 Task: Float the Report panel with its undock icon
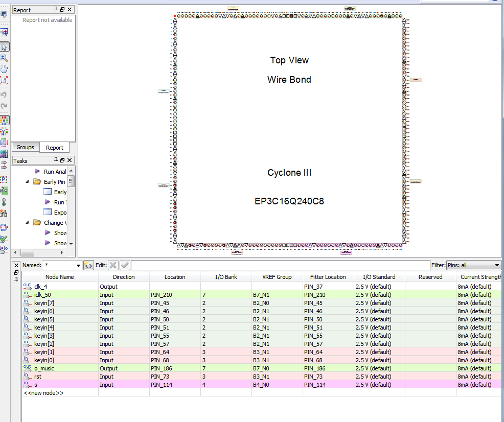tap(63, 10)
